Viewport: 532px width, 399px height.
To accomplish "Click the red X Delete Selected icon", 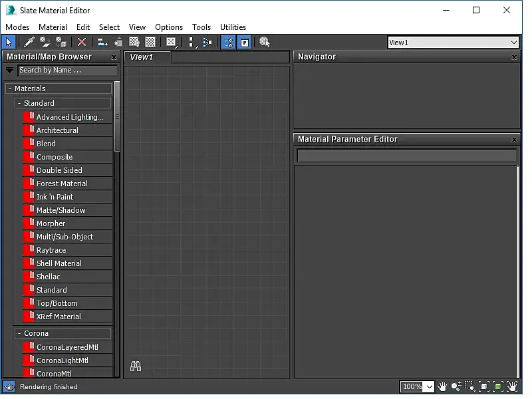I will point(82,43).
